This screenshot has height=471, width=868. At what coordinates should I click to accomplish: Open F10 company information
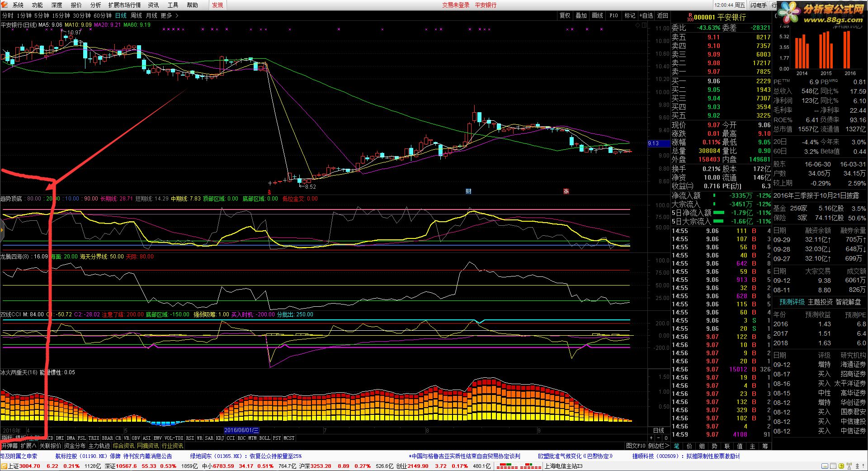click(613, 15)
